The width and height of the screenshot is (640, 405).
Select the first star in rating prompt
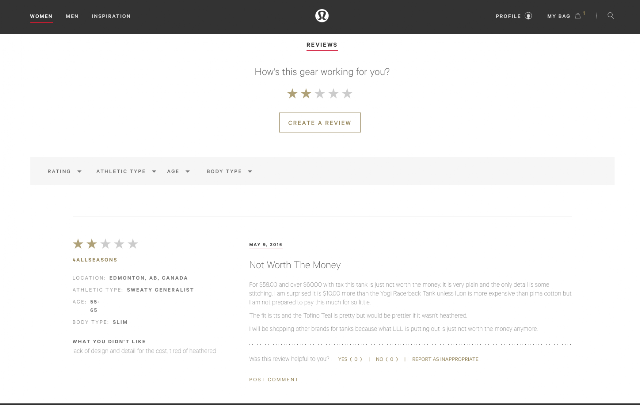292,93
